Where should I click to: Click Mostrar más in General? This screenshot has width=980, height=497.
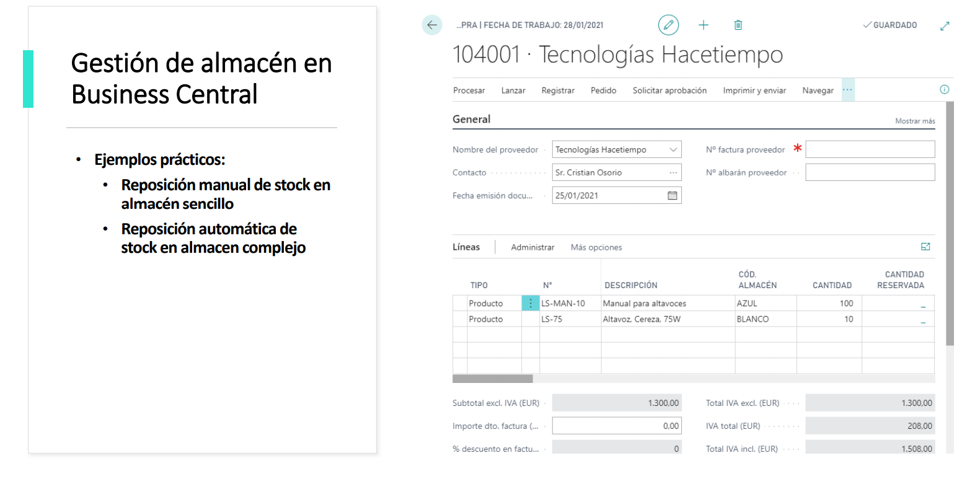coord(915,121)
